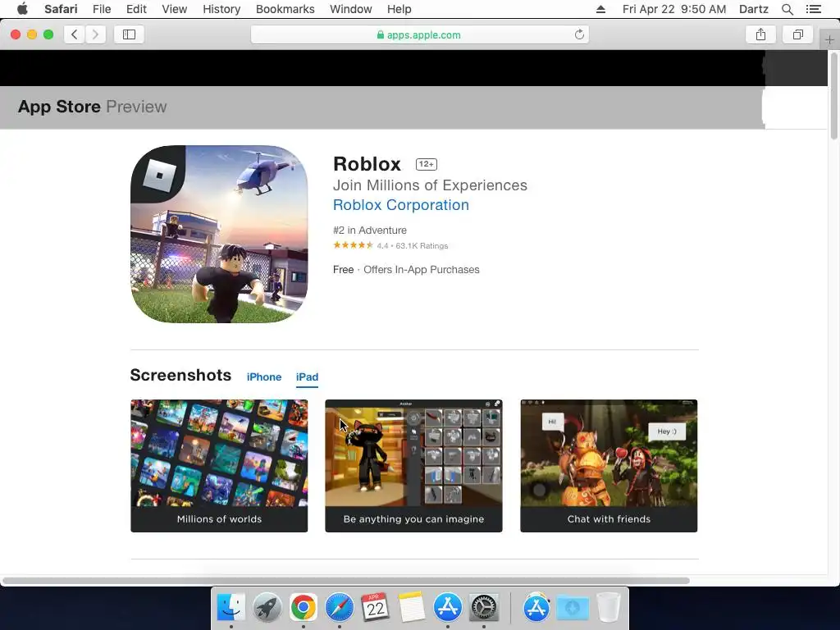Click the App Store Preview heading
Image resolution: width=840 pixels, height=630 pixels.
[92, 107]
